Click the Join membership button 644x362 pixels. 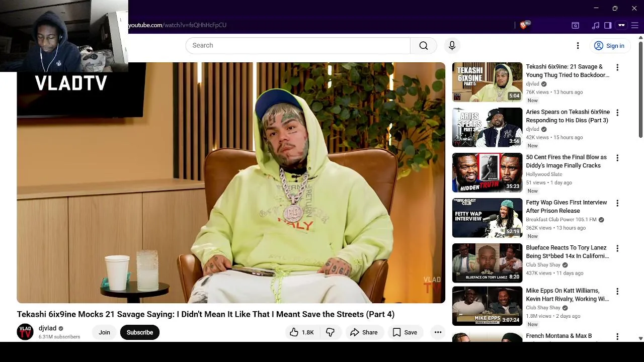[x=104, y=332]
